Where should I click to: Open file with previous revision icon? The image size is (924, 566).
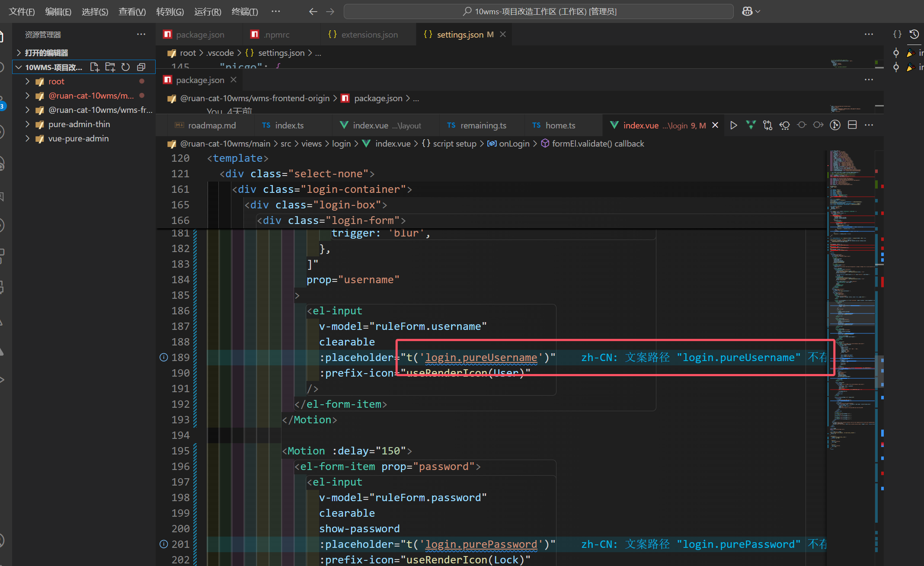(785, 125)
